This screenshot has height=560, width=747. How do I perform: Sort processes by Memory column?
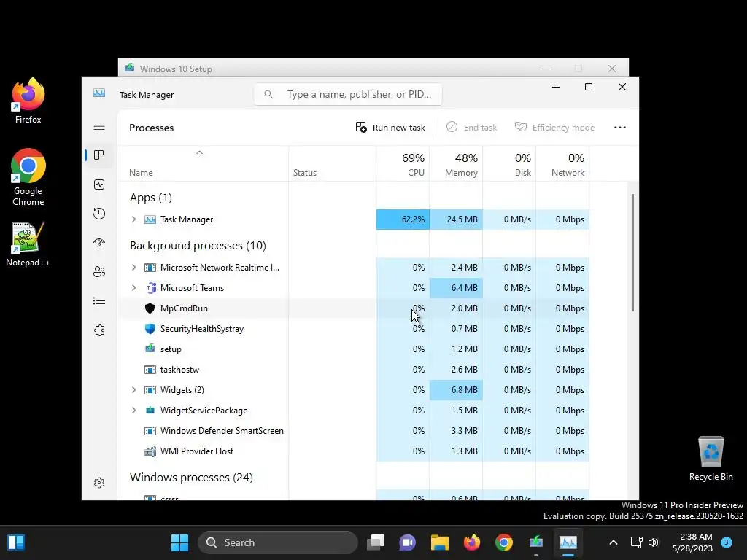pyautogui.click(x=457, y=164)
